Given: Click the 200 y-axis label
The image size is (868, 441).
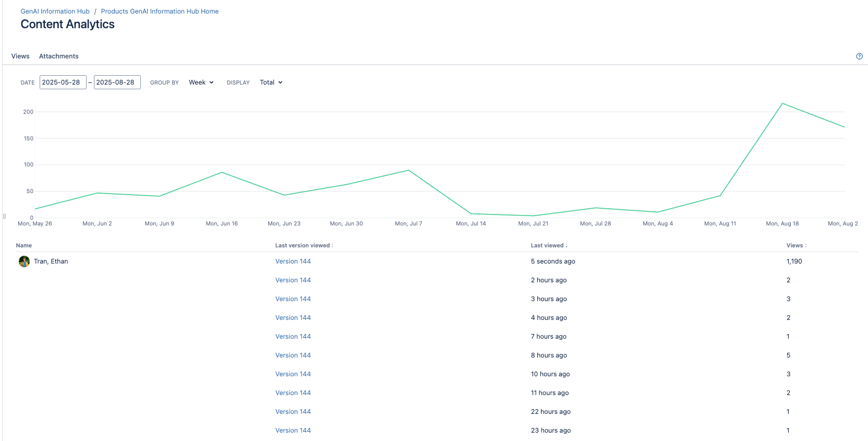Looking at the screenshot, I should [x=28, y=112].
